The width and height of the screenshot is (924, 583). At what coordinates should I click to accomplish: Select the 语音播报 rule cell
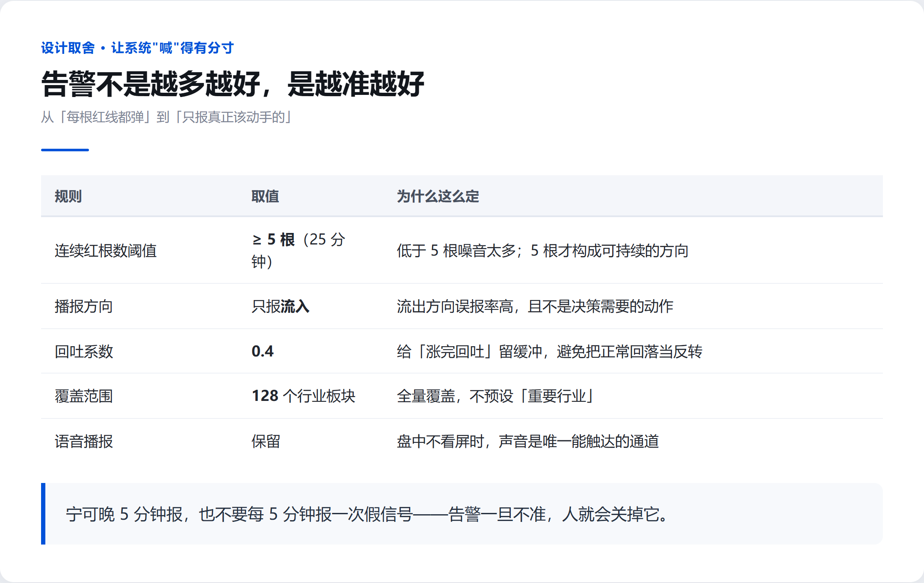(x=84, y=441)
